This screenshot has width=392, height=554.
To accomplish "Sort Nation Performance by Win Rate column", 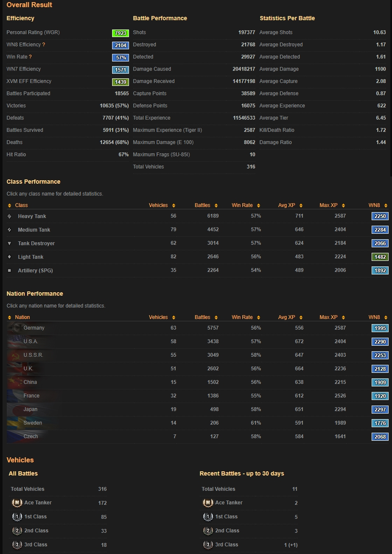I will pos(245,317).
